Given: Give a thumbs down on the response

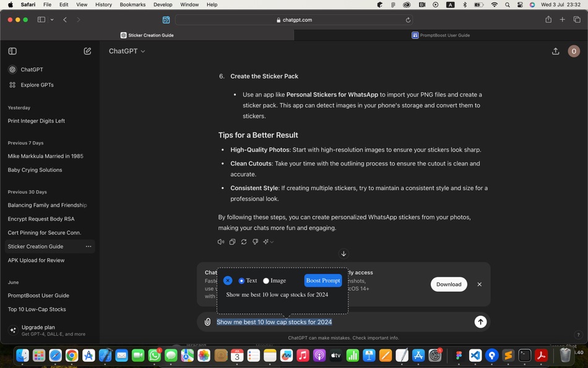Looking at the screenshot, I should [x=256, y=242].
